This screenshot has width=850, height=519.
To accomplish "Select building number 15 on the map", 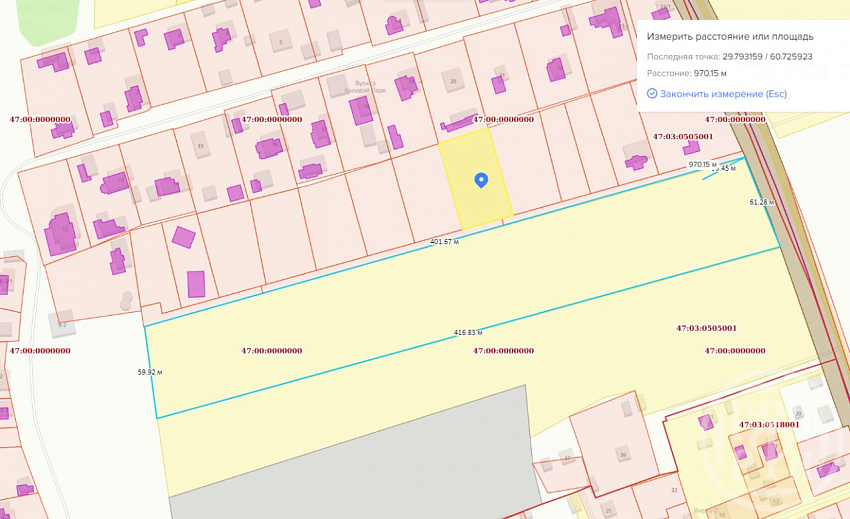I will click(201, 144).
